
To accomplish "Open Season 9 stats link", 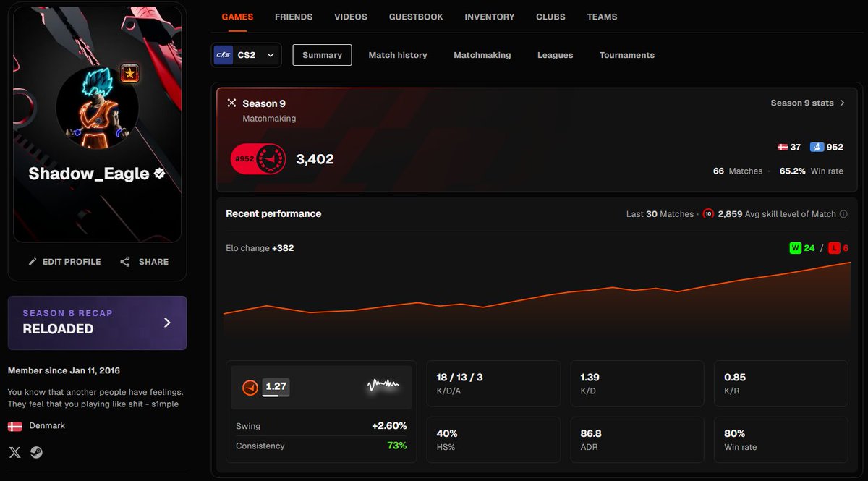I will pos(808,103).
